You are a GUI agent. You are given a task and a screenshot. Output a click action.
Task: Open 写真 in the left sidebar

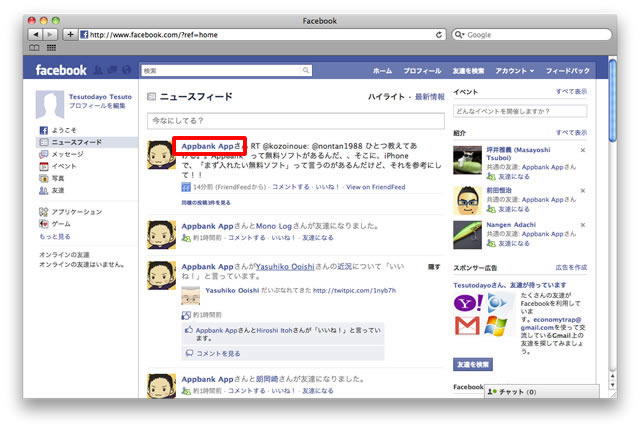click(52, 178)
